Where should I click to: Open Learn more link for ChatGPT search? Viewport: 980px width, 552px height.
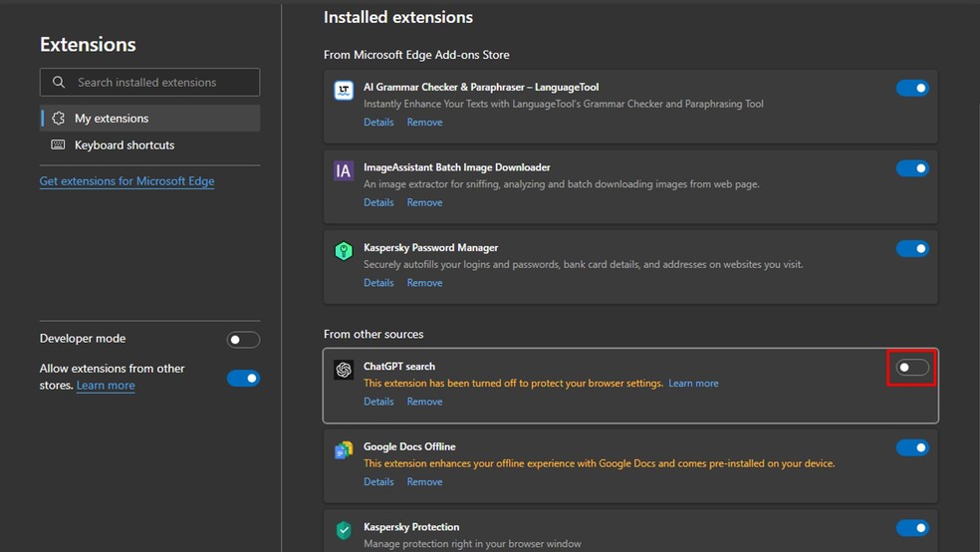[693, 384]
